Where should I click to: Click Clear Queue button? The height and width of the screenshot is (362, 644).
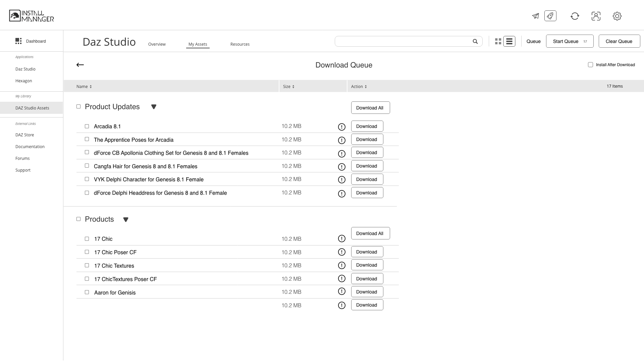pyautogui.click(x=619, y=41)
